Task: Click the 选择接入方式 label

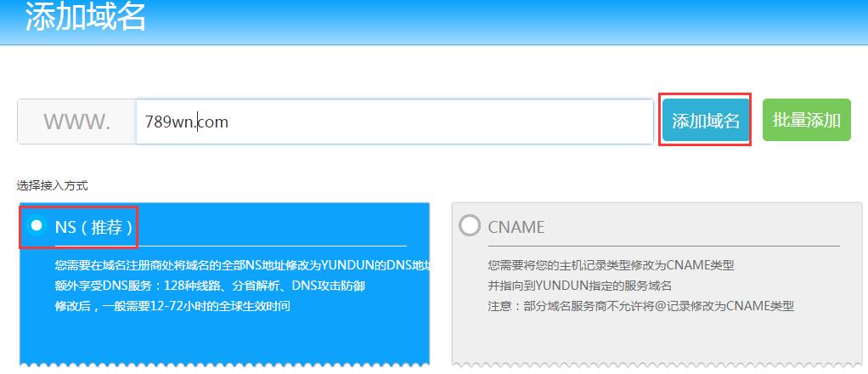Action: point(53,184)
